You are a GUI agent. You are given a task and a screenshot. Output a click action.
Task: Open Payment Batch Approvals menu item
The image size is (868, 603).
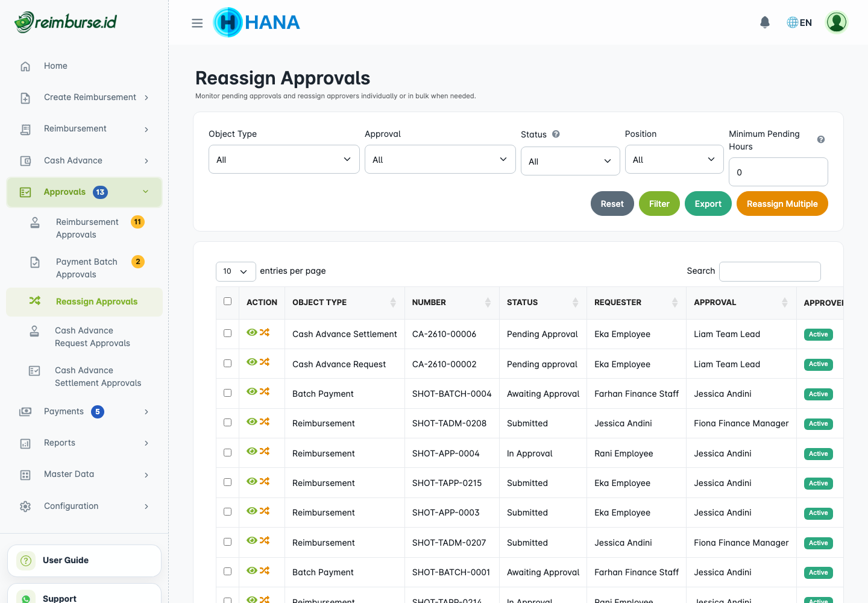point(87,268)
